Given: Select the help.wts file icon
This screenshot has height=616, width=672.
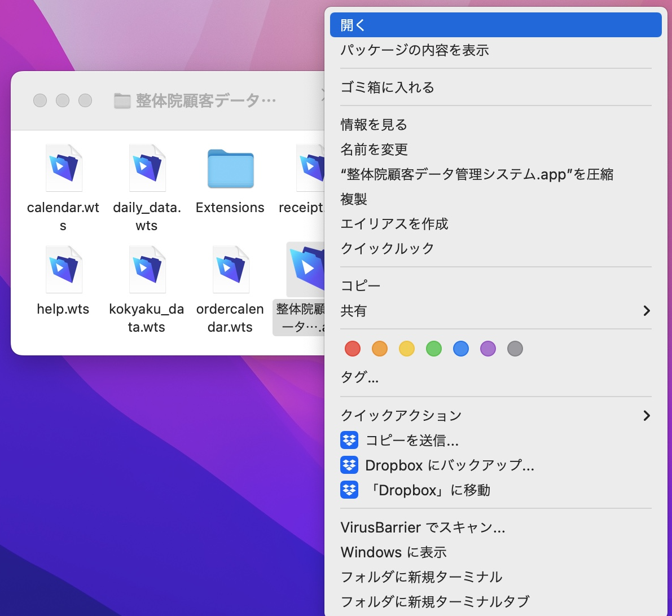Looking at the screenshot, I should [63, 269].
